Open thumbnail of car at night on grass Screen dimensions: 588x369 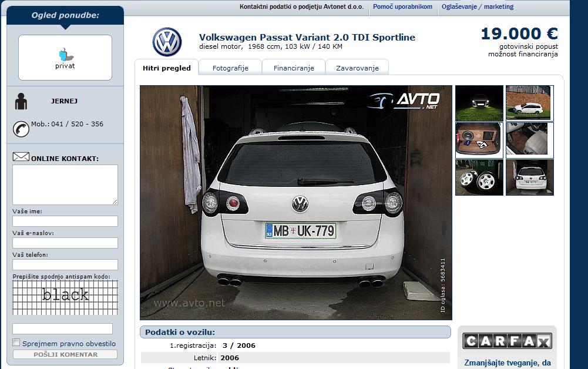pyautogui.click(x=479, y=103)
